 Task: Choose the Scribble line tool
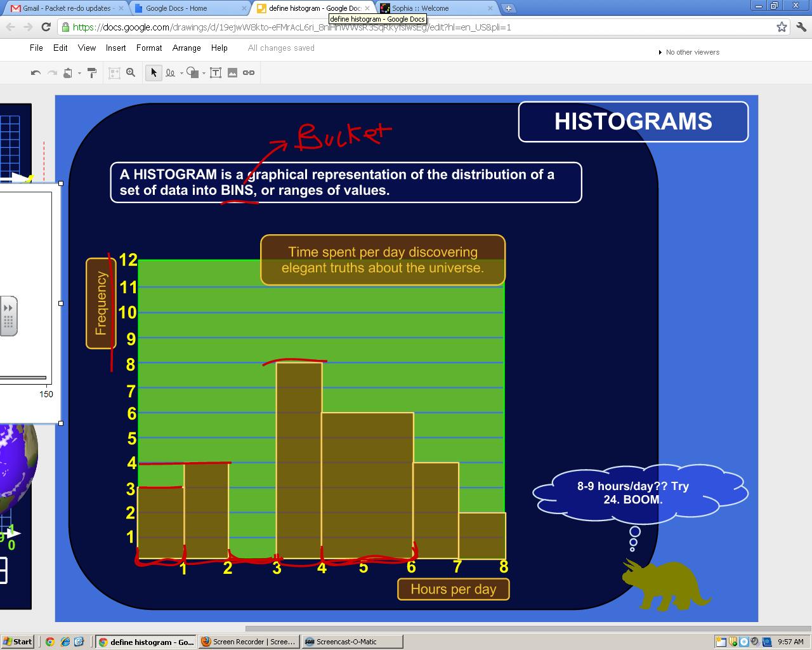[170, 73]
